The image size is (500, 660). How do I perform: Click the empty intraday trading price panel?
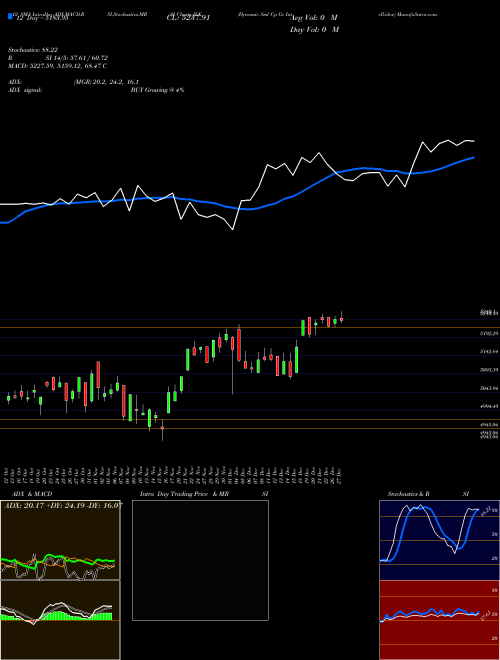[x=200, y=560]
